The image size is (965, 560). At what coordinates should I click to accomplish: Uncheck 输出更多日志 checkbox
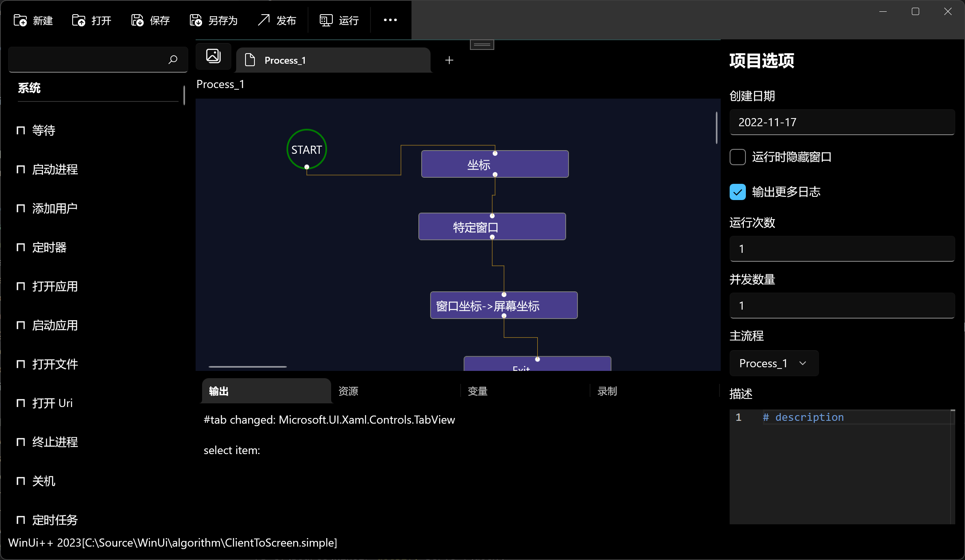pyautogui.click(x=738, y=192)
